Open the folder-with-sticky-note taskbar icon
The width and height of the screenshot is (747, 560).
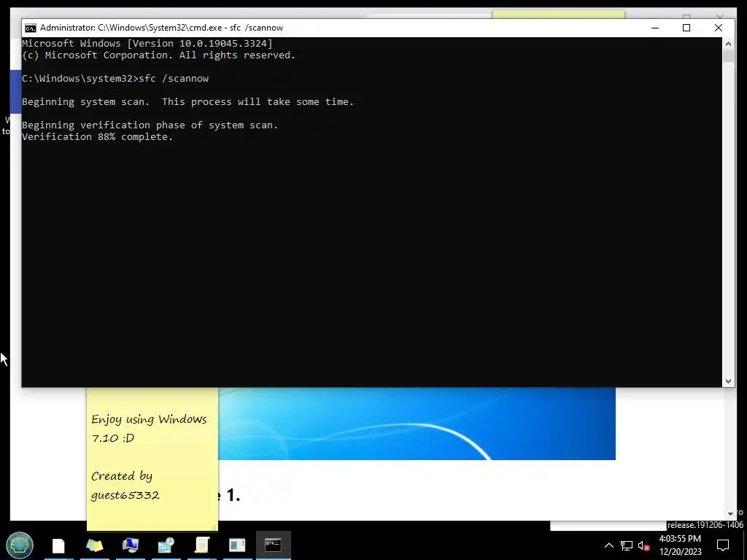pos(94,545)
